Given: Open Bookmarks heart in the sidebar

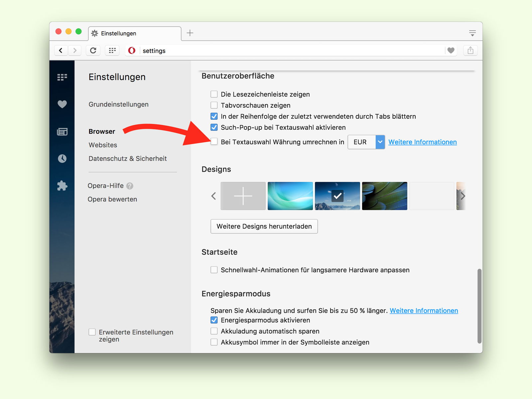Looking at the screenshot, I should (62, 104).
